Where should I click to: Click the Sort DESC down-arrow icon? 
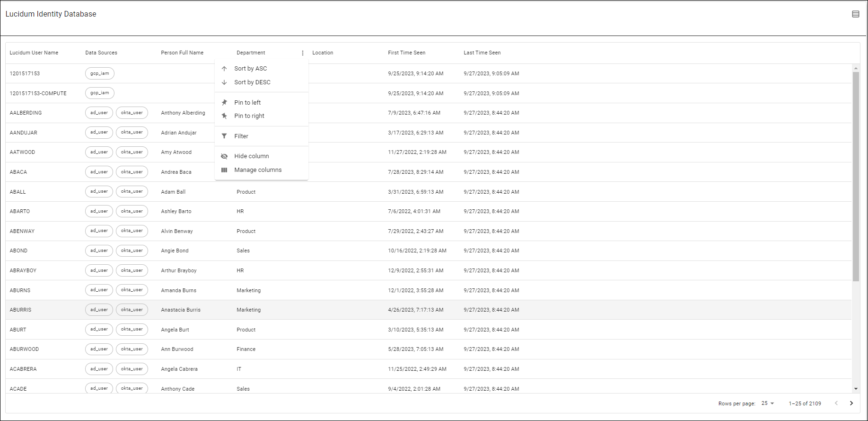224,82
